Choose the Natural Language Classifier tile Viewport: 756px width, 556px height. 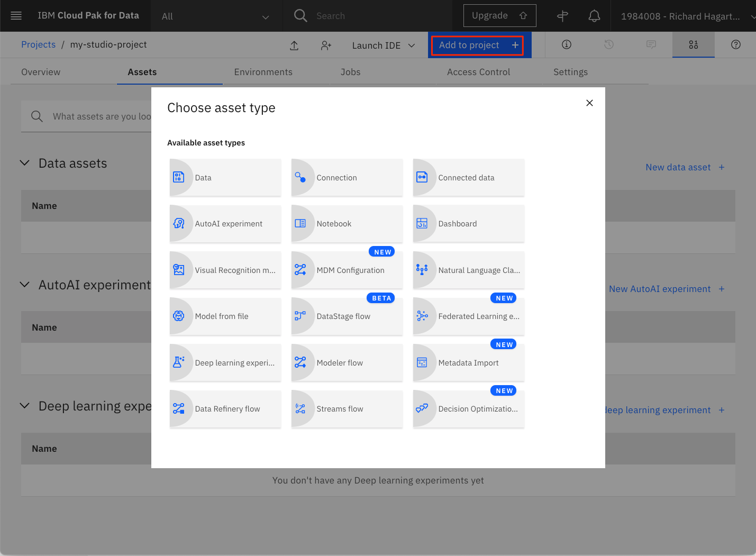click(x=469, y=270)
